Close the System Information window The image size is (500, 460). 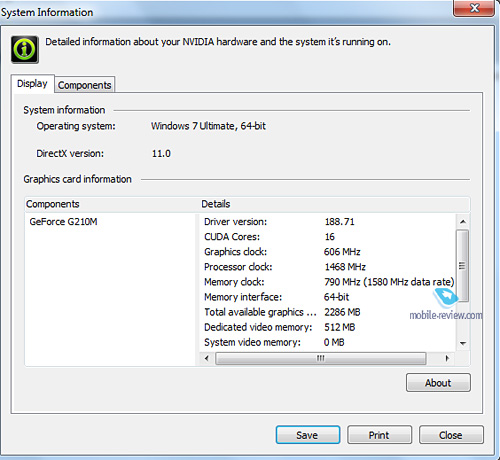(474, 8)
